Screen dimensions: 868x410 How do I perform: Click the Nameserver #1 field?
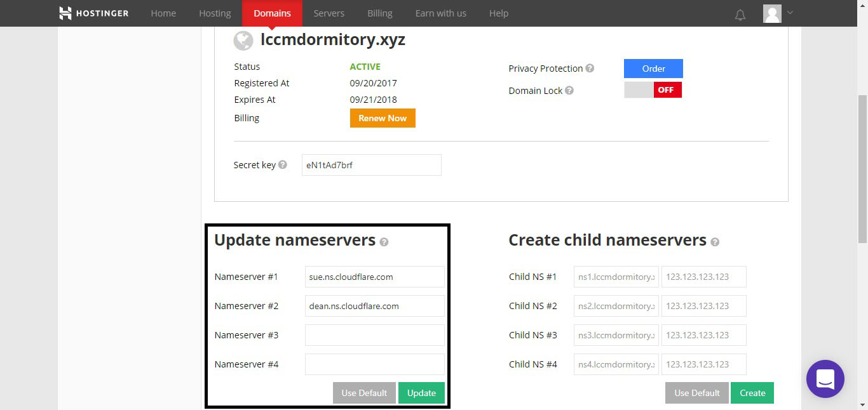(375, 277)
